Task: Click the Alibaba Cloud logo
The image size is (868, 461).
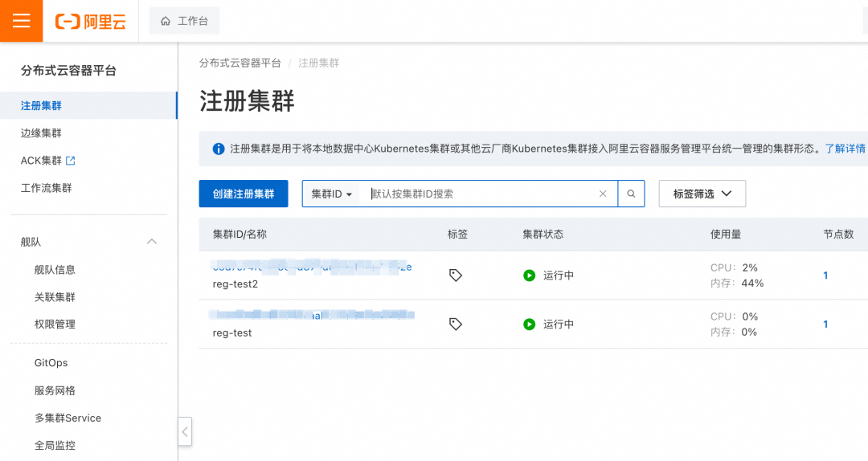Action: pos(90,21)
